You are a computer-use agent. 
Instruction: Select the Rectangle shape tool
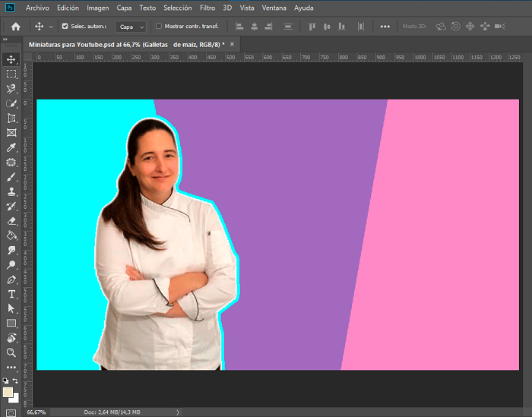pos(11,323)
